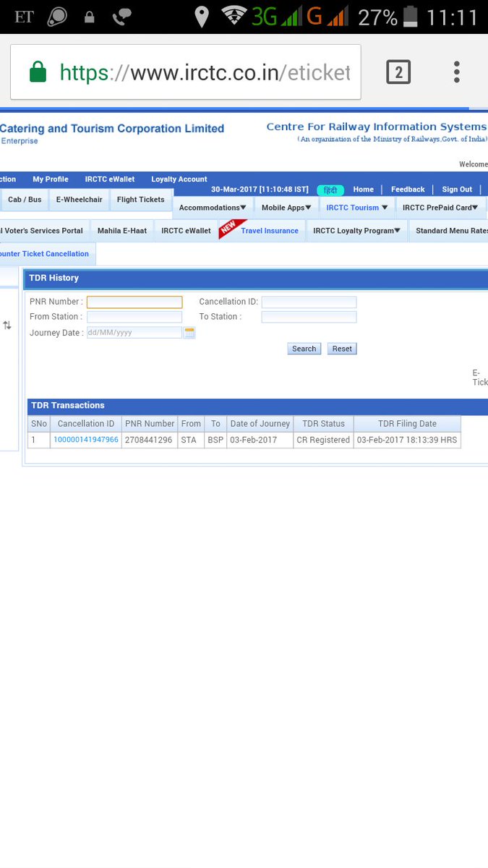Tap WiFi signal icon in status bar

click(234, 15)
